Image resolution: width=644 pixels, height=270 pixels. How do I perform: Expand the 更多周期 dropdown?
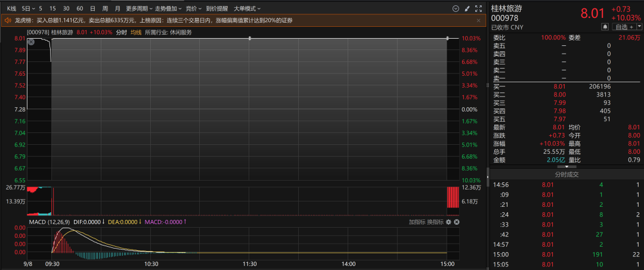[139, 8]
